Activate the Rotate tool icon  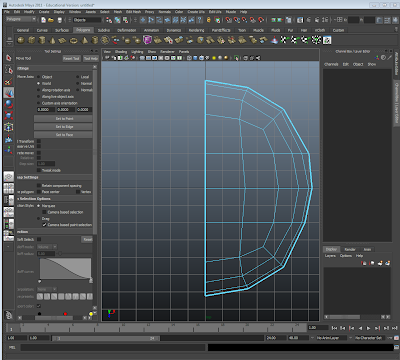point(9,104)
